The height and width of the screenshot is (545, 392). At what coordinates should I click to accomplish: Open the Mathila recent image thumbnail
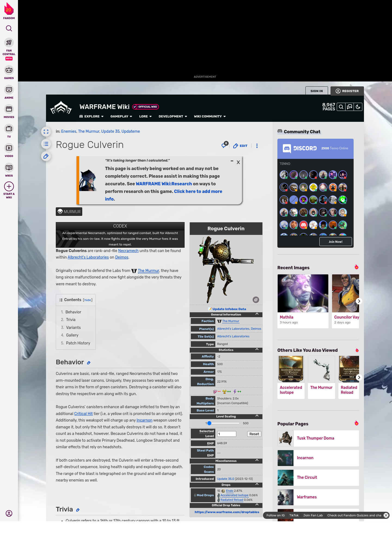(303, 293)
